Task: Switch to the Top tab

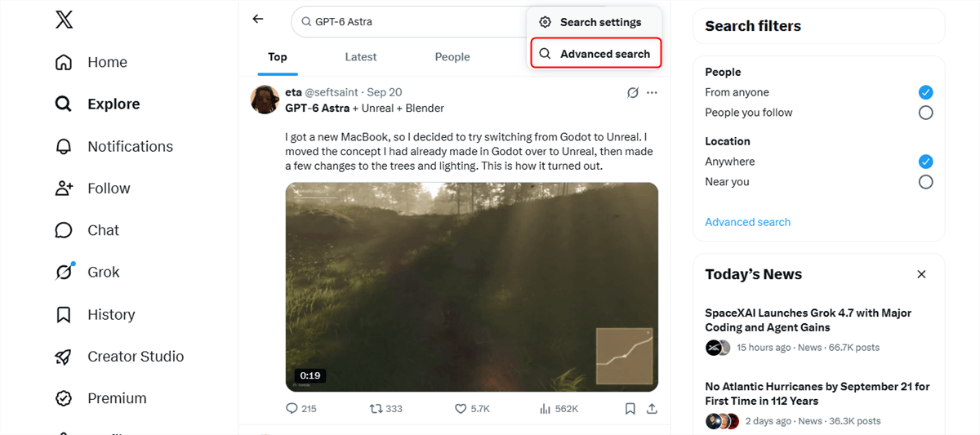Action: click(278, 57)
